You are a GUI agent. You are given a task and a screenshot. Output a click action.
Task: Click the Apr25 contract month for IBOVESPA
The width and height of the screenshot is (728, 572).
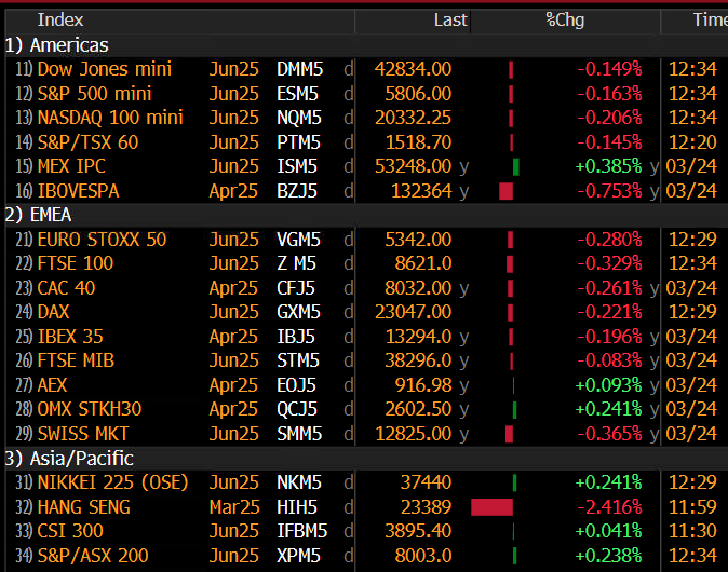point(233,191)
